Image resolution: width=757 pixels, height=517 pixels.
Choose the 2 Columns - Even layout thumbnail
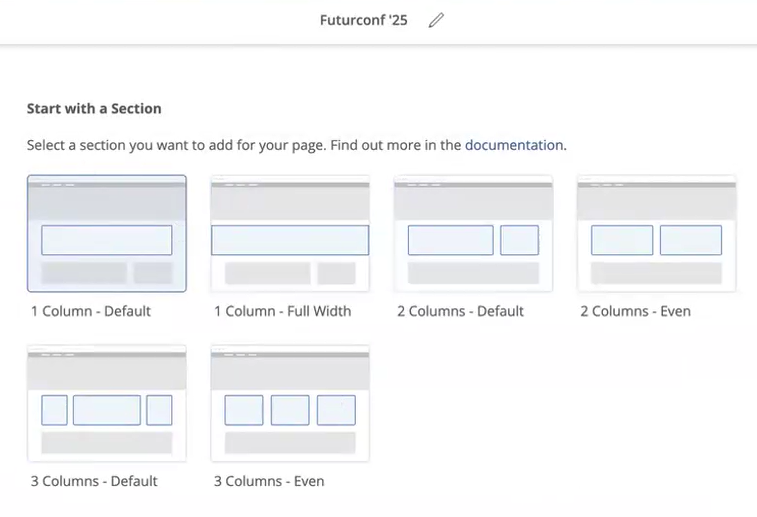657,234
